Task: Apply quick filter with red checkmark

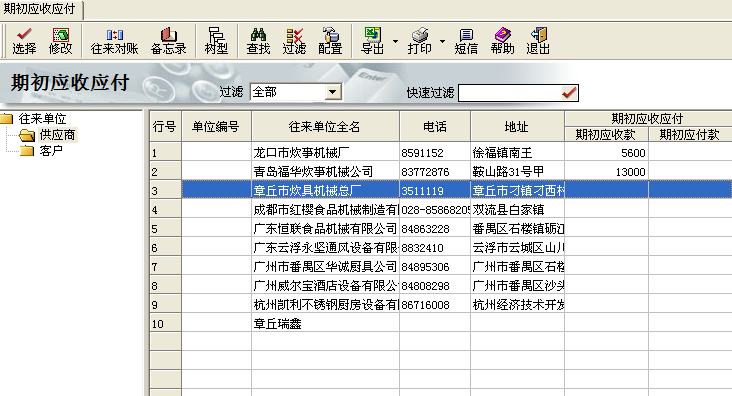Action: click(x=569, y=93)
